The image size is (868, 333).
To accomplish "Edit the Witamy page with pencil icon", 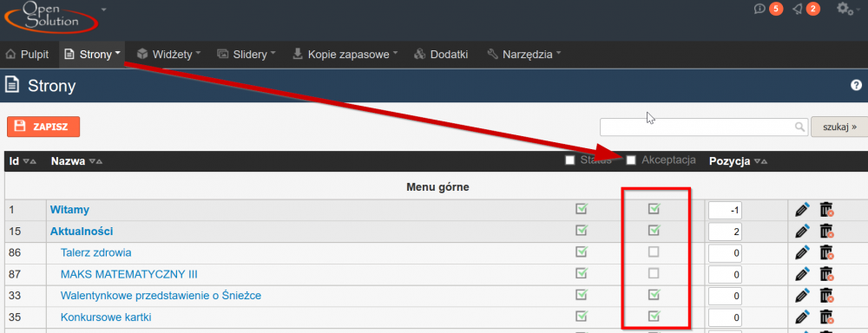I will pyautogui.click(x=802, y=210).
